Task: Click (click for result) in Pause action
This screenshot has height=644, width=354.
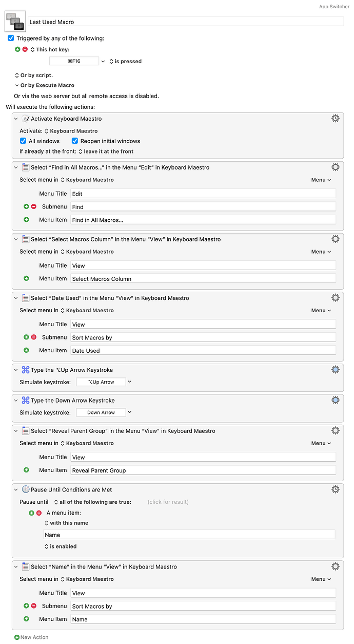Action: (x=168, y=502)
